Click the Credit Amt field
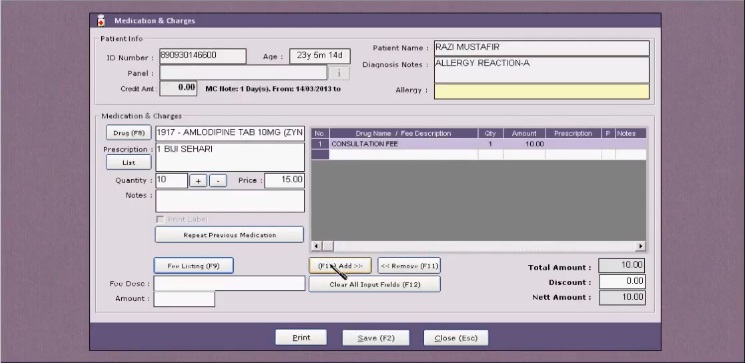This screenshot has width=745, height=363. point(178,88)
